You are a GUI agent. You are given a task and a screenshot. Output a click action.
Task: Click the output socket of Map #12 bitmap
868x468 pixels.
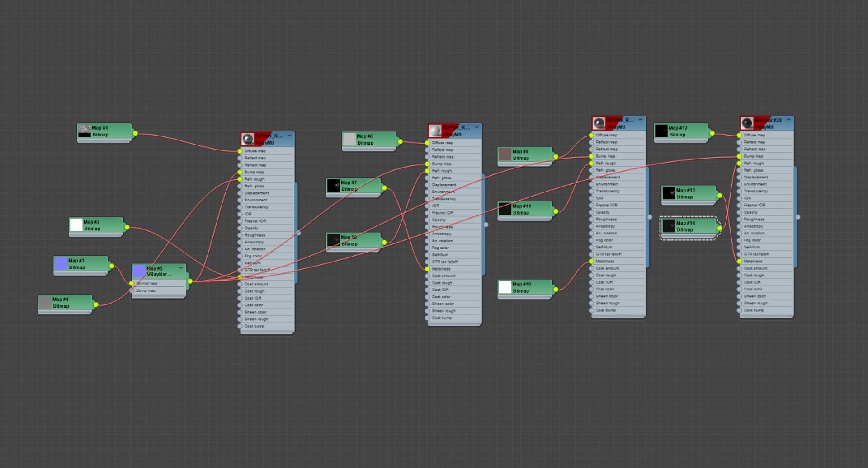coord(712,133)
